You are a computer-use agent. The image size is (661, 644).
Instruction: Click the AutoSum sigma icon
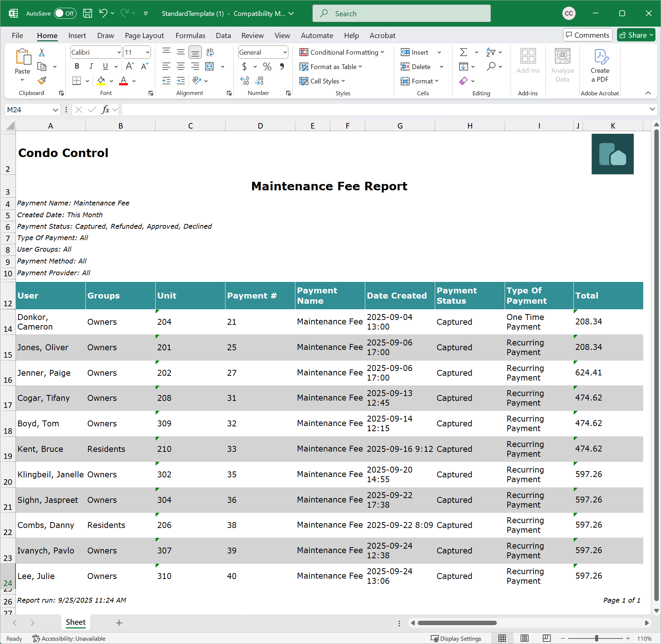pyautogui.click(x=464, y=52)
